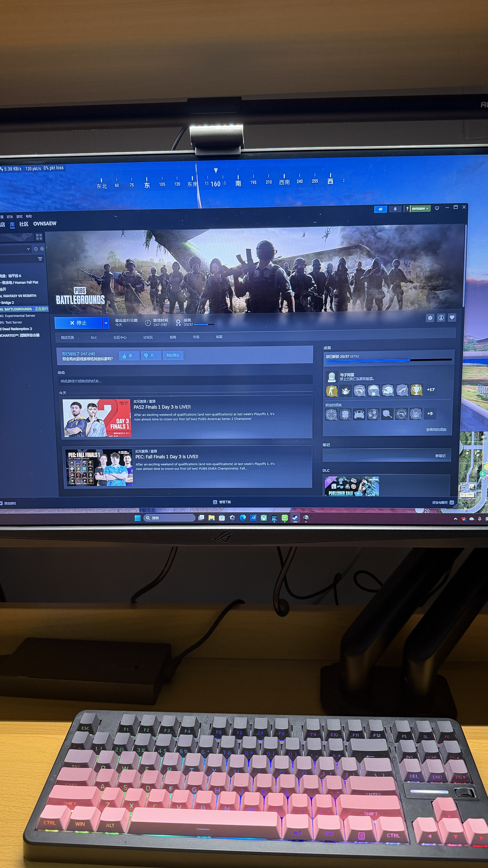Click the PUBG helmet icon on the taskbar

(306, 518)
